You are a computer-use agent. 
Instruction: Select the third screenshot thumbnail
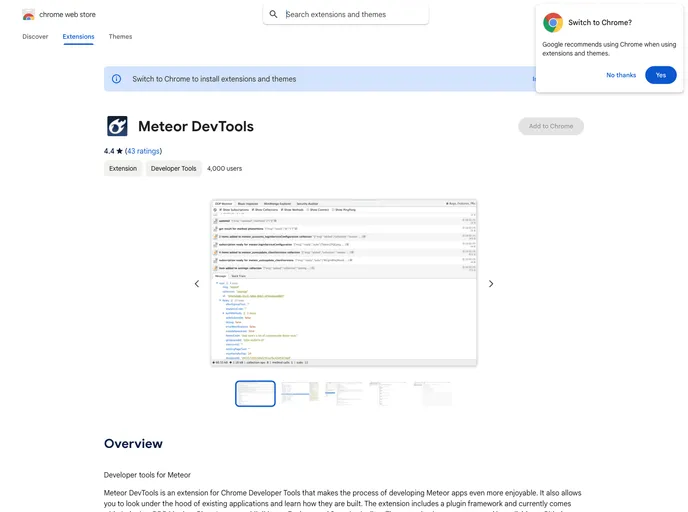point(344,394)
